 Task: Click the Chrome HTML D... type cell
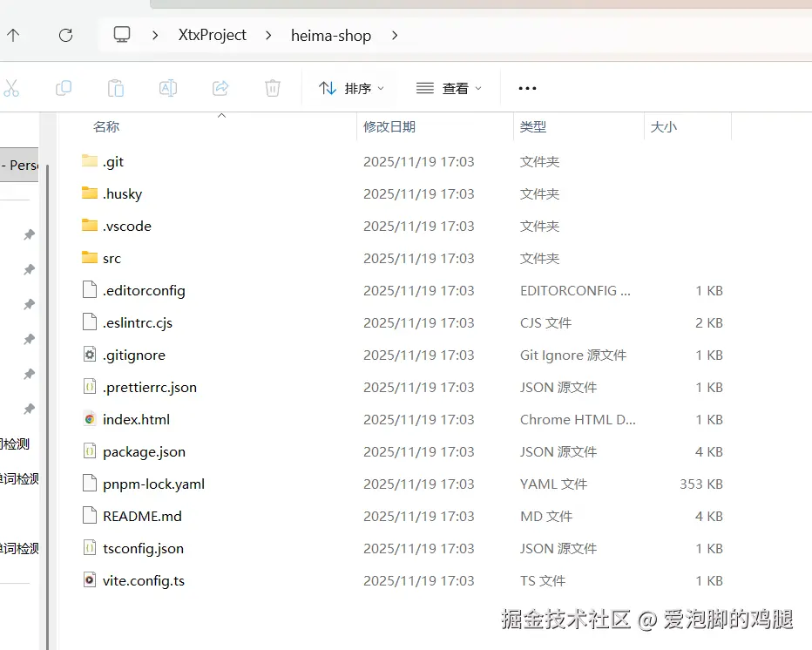click(x=578, y=419)
